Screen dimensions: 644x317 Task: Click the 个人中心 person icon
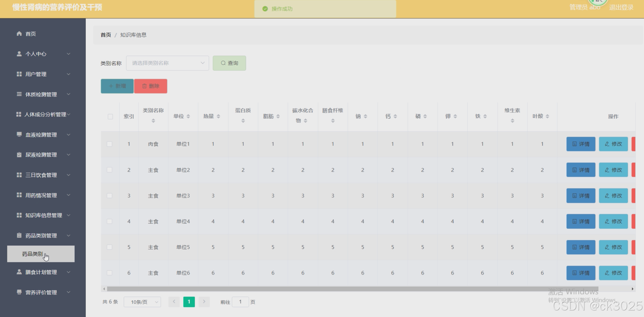(19, 54)
